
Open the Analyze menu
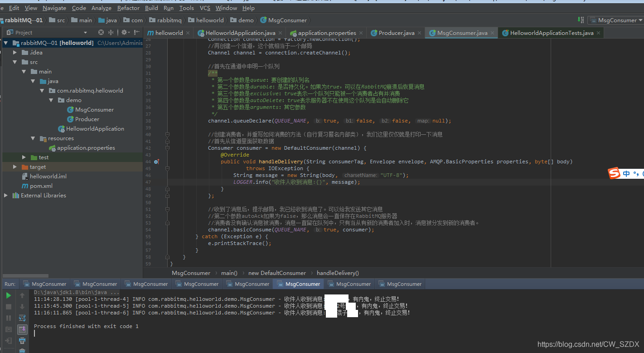point(102,8)
